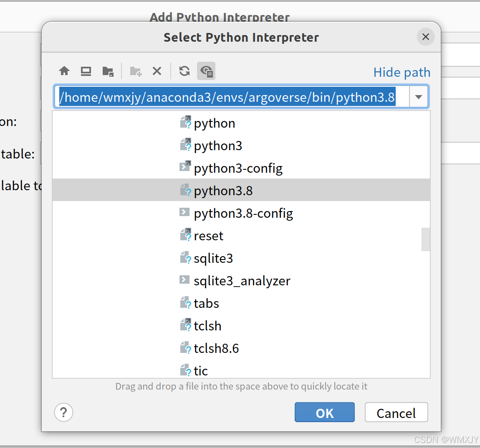
Task: Select the reset executable entry
Action: pos(208,235)
